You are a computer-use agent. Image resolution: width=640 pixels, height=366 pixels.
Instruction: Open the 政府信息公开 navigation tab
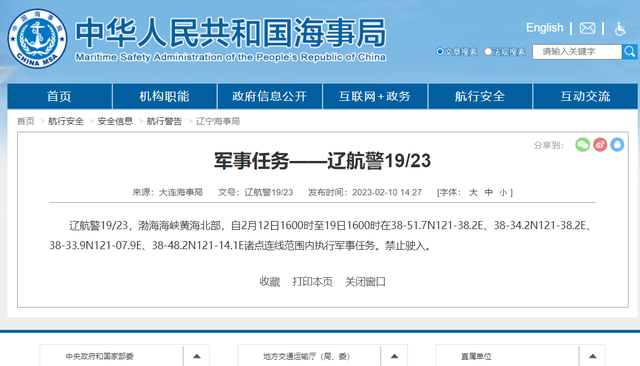(x=269, y=96)
